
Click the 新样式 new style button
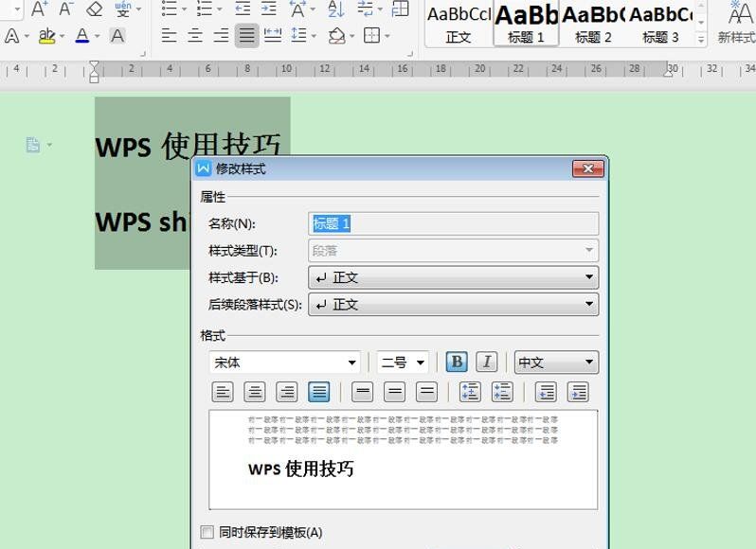pos(737,23)
